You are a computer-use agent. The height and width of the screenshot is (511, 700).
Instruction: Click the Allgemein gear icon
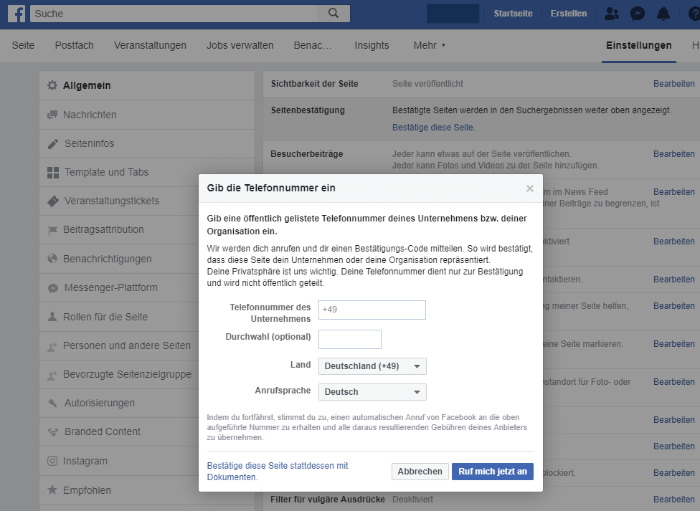(52, 85)
